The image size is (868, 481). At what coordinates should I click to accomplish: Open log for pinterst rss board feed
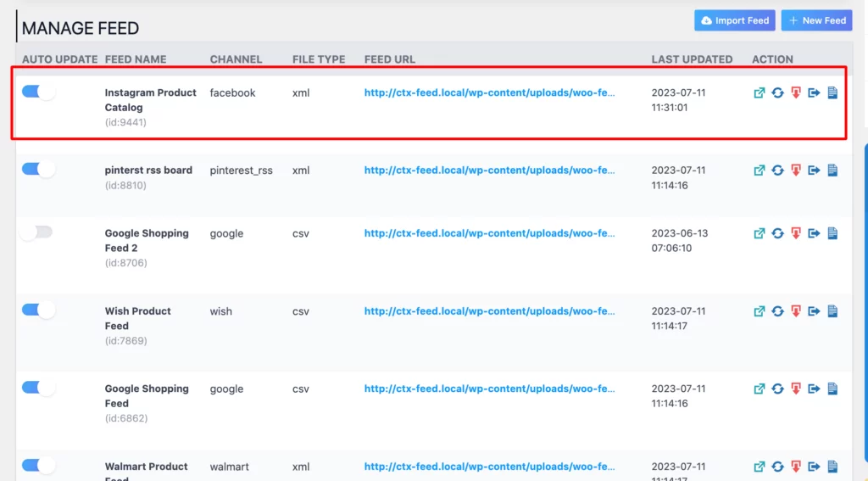coord(832,171)
